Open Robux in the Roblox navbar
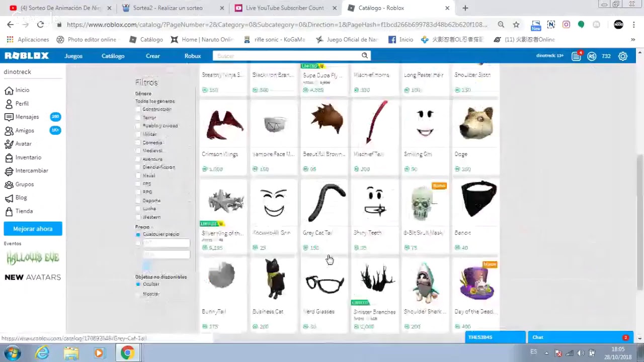The image size is (644, 362). click(193, 56)
